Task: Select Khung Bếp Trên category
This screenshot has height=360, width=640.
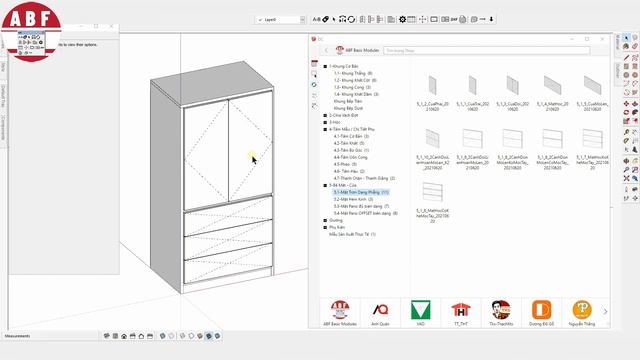Action: [348, 101]
